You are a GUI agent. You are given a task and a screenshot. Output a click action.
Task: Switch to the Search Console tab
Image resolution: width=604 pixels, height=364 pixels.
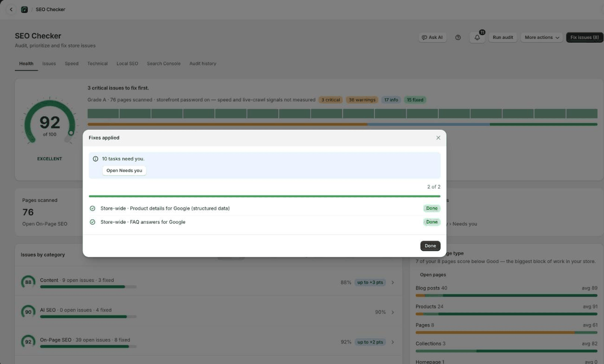[164, 64]
